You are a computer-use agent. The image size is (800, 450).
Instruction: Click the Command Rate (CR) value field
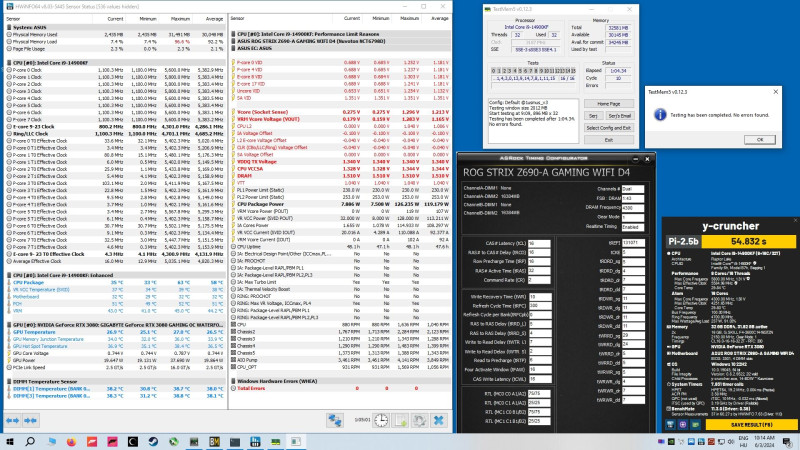click(x=539, y=280)
